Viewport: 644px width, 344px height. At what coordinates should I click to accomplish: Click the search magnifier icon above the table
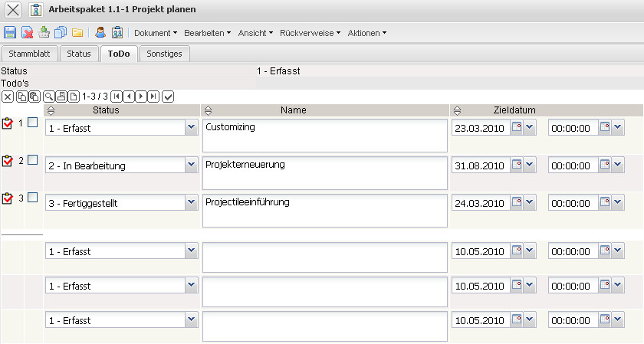pyautogui.click(x=48, y=96)
